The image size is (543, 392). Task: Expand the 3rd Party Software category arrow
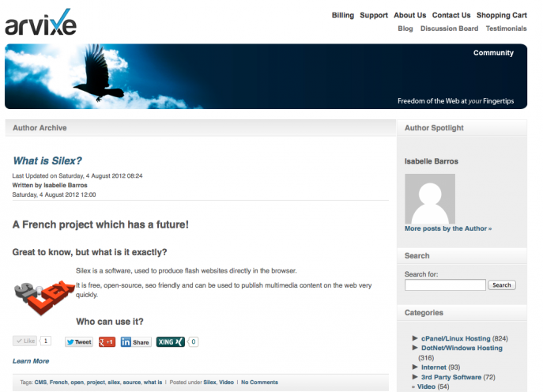point(415,376)
